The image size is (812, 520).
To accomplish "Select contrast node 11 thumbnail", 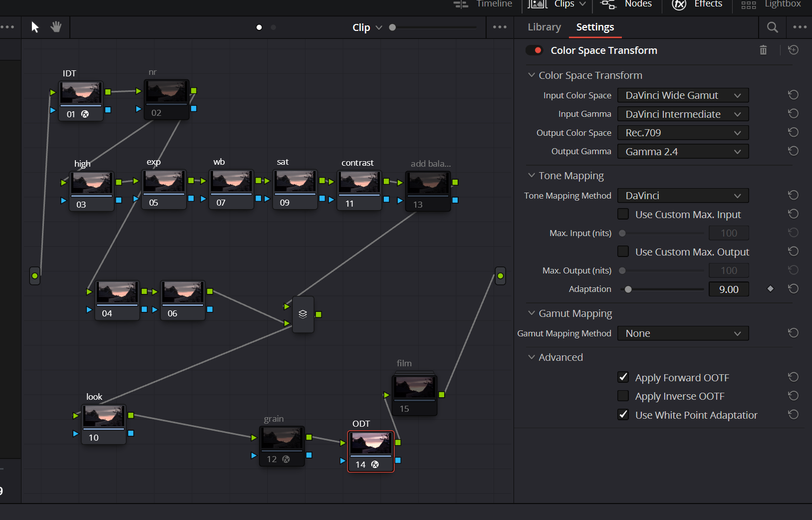I will tap(359, 183).
